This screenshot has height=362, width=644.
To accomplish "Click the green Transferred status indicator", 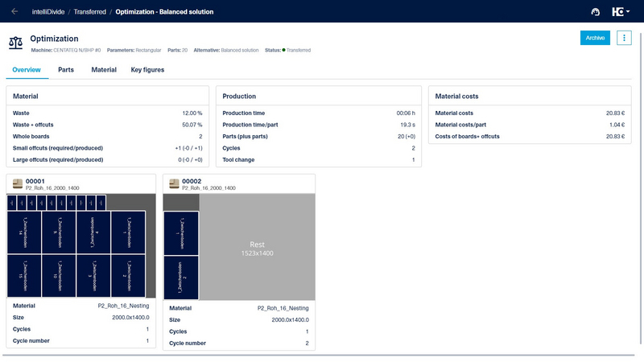I will 284,50.
